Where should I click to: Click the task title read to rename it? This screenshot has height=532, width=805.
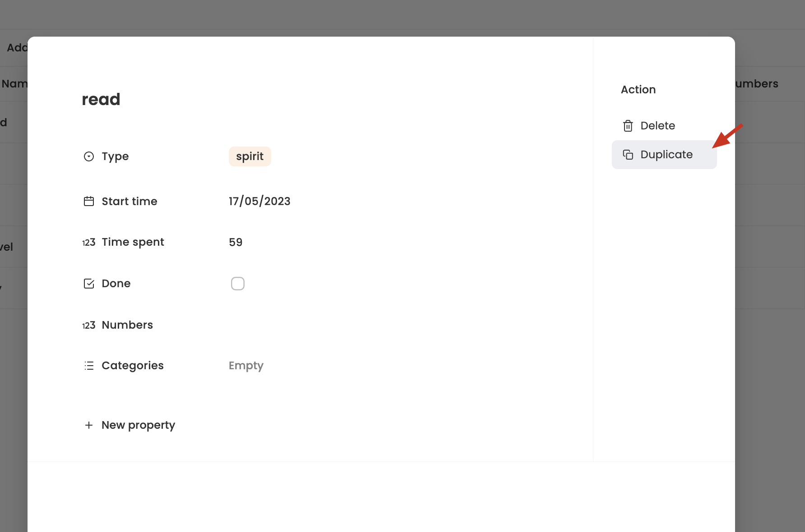(101, 99)
